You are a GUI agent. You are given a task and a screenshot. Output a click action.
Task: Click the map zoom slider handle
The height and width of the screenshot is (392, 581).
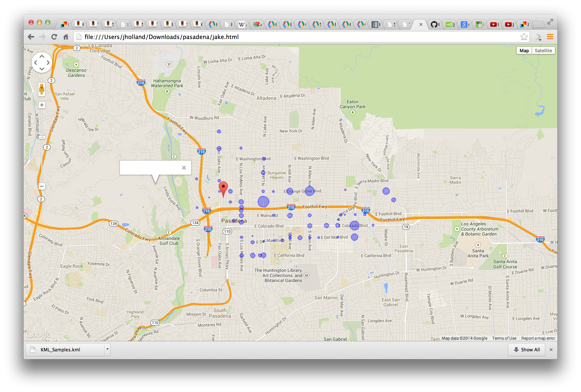point(42,137)
